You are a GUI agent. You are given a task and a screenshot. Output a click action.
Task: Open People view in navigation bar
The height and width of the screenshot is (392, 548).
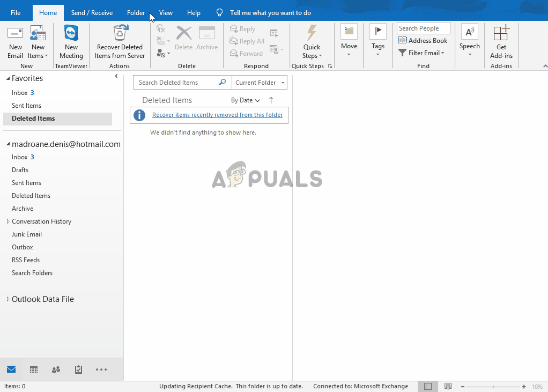click(56, 369)
